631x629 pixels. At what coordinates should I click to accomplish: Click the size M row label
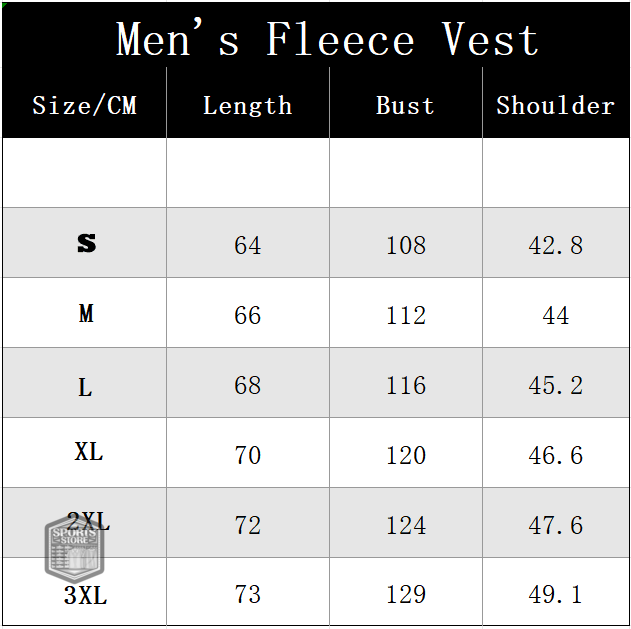click(86, 313)
